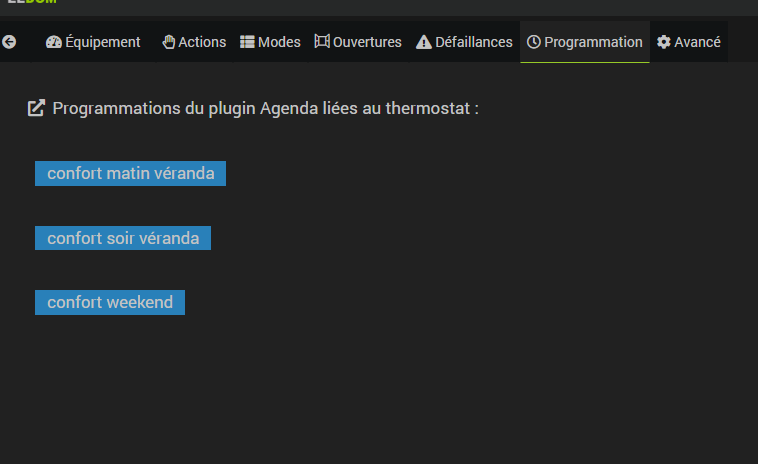Click the external link icon before Programmations
758x464 pixels.
click(x=36, y=108)
